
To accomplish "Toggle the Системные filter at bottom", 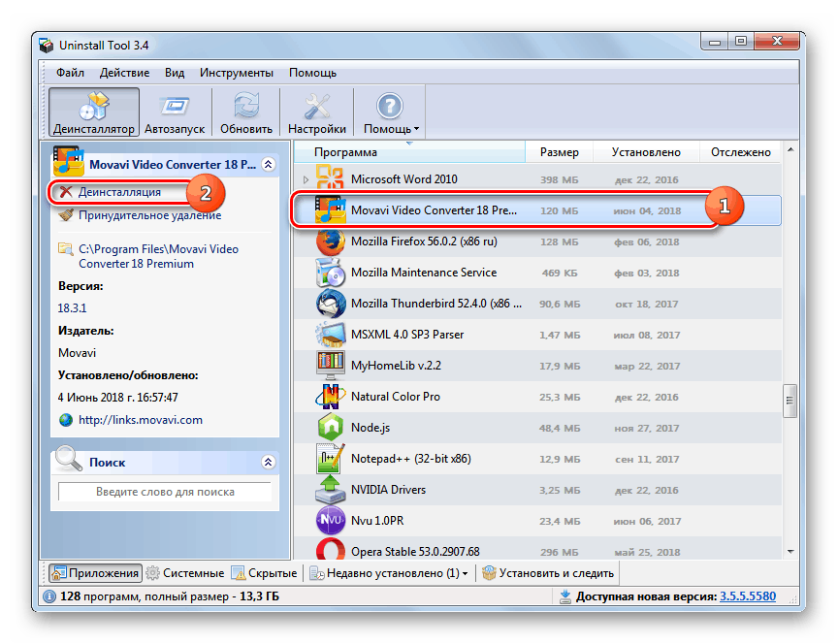I will pyautogui.click(x=184, y=573).
